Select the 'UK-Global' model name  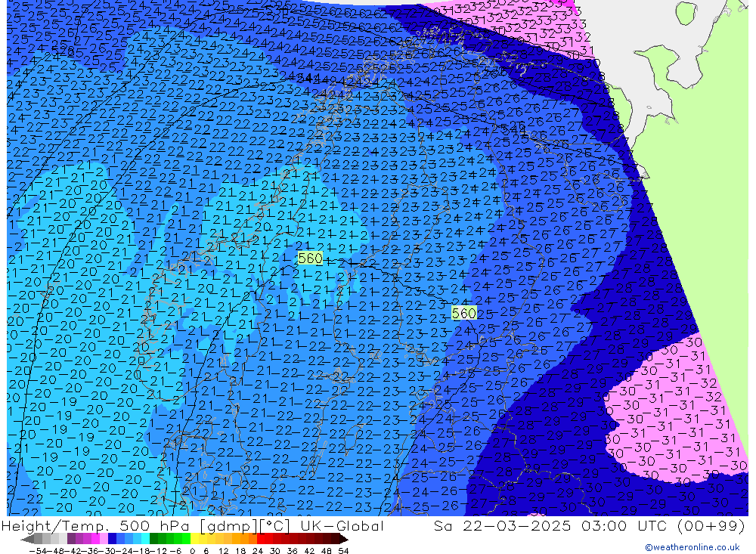(342, 525)
